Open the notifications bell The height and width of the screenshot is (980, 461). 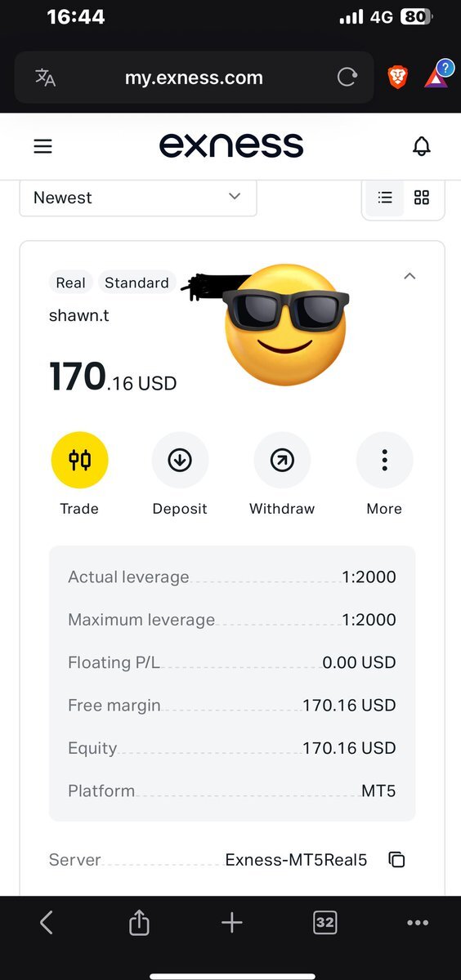(421, 146)
